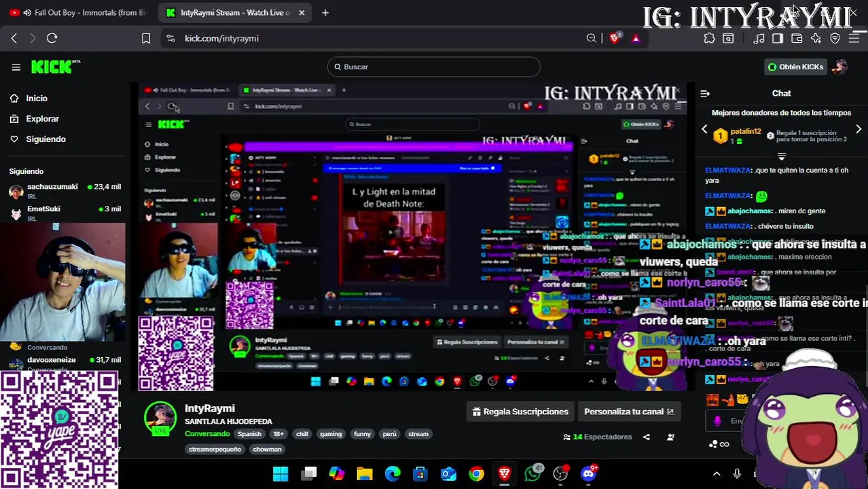Open the EmetSuki followed channel

tap(65, 213)
